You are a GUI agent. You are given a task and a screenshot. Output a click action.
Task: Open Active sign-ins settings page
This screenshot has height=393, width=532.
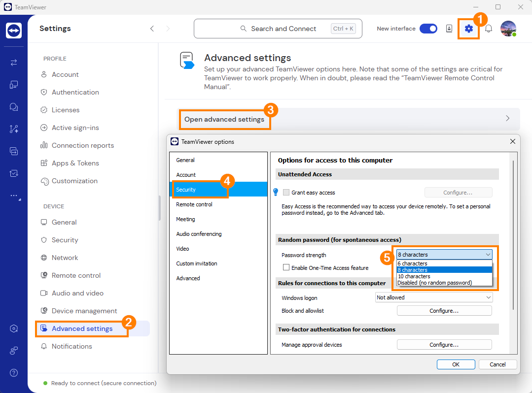(x=70, y=128)
